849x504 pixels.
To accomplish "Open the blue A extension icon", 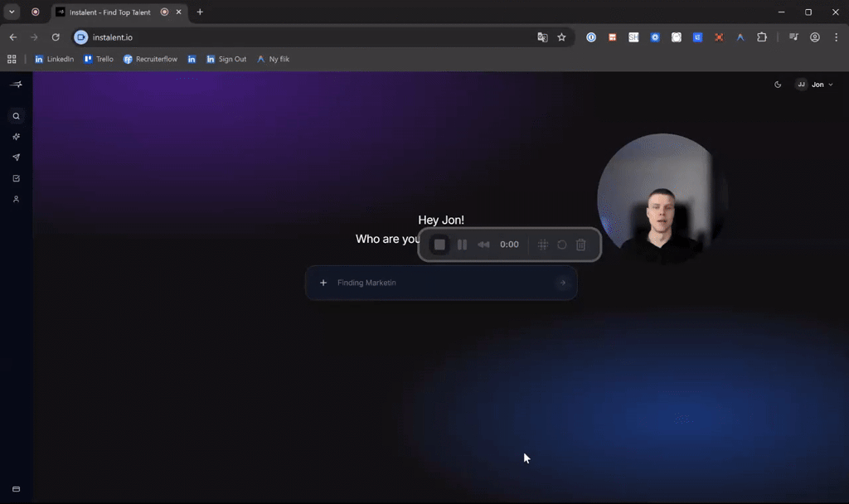I will (740, 37).
